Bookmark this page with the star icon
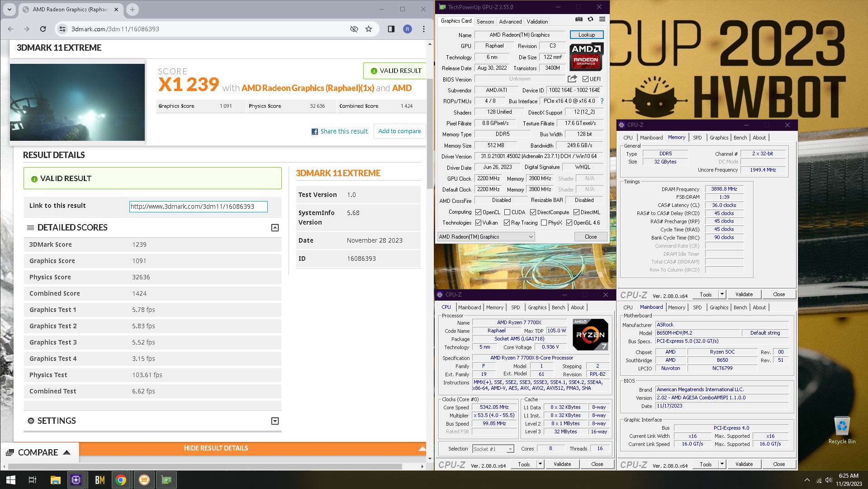This screenshot has width=868, height=489. 369,29
